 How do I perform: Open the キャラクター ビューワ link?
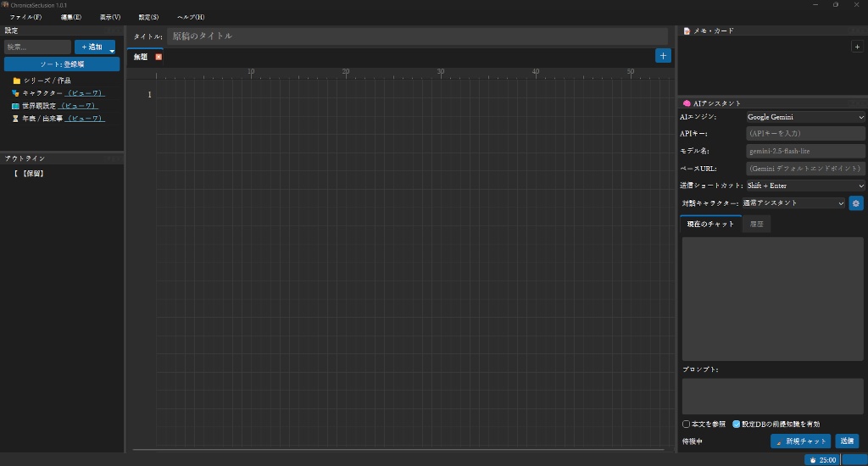pyautogui.click(x=85, y=93)
